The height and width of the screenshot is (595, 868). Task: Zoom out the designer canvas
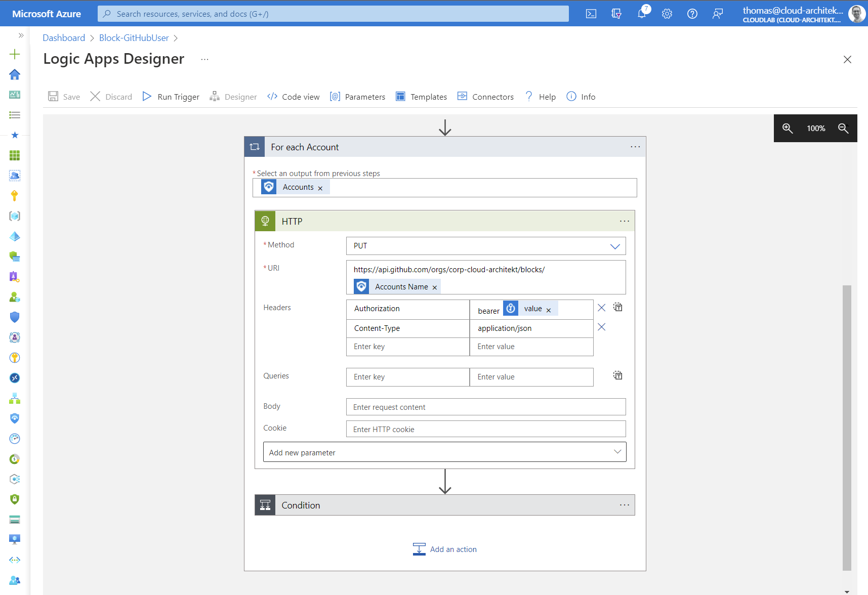click(843, 129)
